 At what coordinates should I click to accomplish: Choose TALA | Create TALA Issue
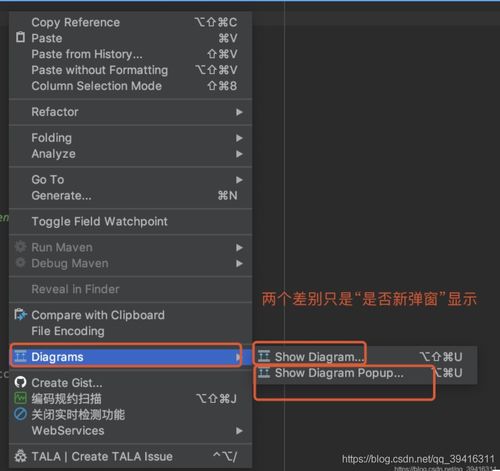131,456
